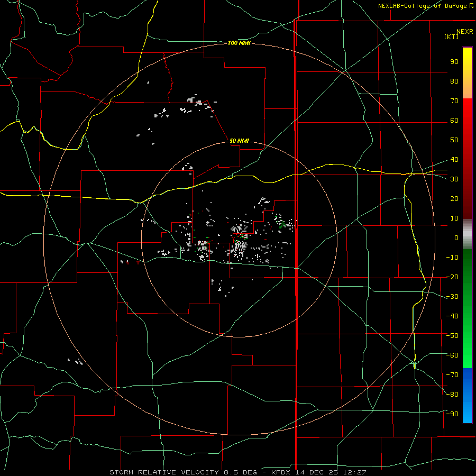476x476 pixels.
Task: Click the -60 knot legend label
Action: pos(452,355)
